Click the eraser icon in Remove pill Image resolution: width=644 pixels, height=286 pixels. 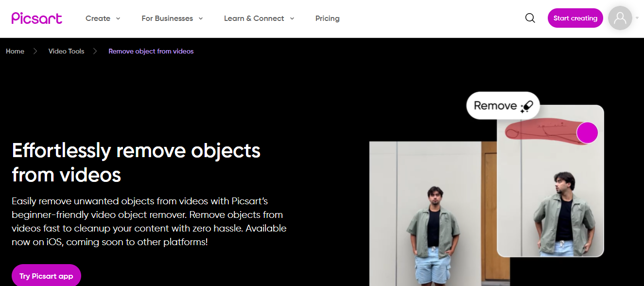click(x=527, y=106)
